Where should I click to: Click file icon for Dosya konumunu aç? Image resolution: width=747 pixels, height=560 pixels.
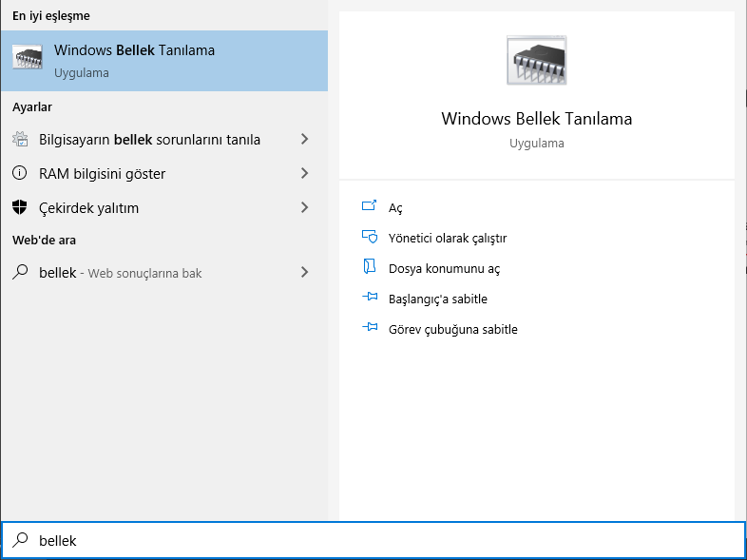tap(369, 266)
